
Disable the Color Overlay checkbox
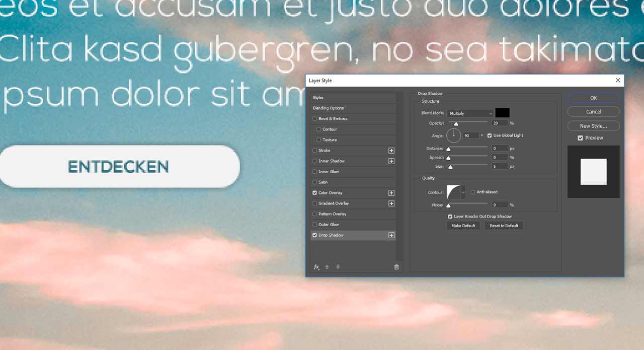(315, 193)
